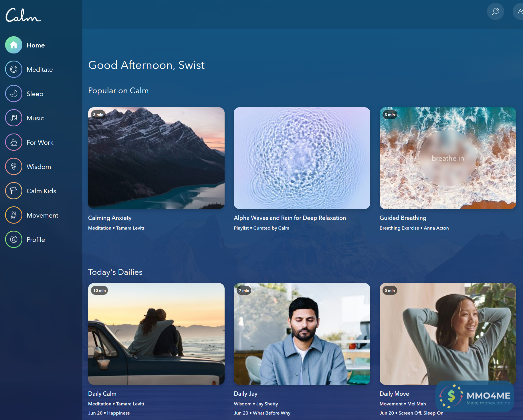Screen dimensions: 523x420
Task: Choose For Work in sidebar
Action: coord(40,142)
